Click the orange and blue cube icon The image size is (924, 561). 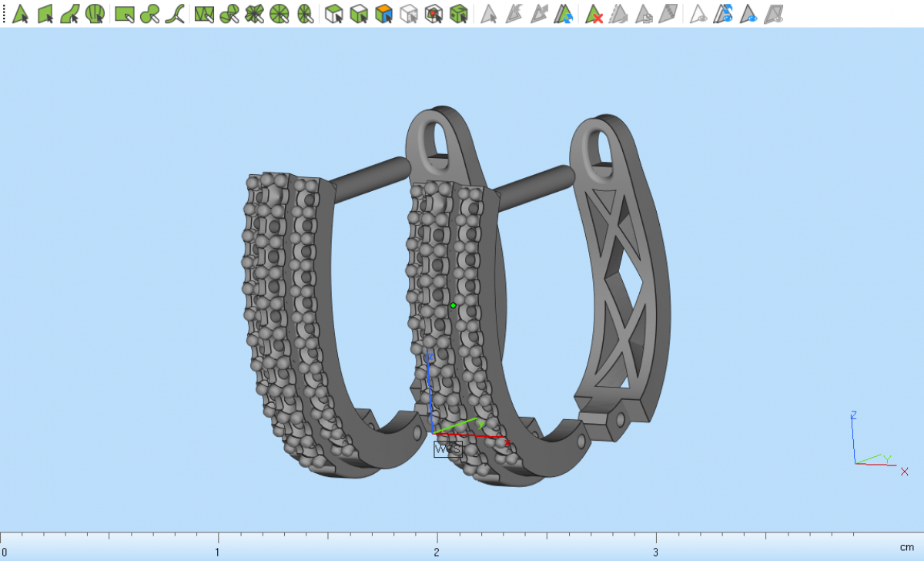[x=383, y=14]
